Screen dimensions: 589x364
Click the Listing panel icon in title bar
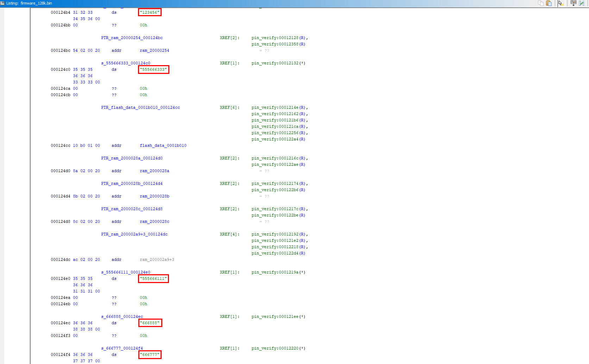[x=2, y=3]
